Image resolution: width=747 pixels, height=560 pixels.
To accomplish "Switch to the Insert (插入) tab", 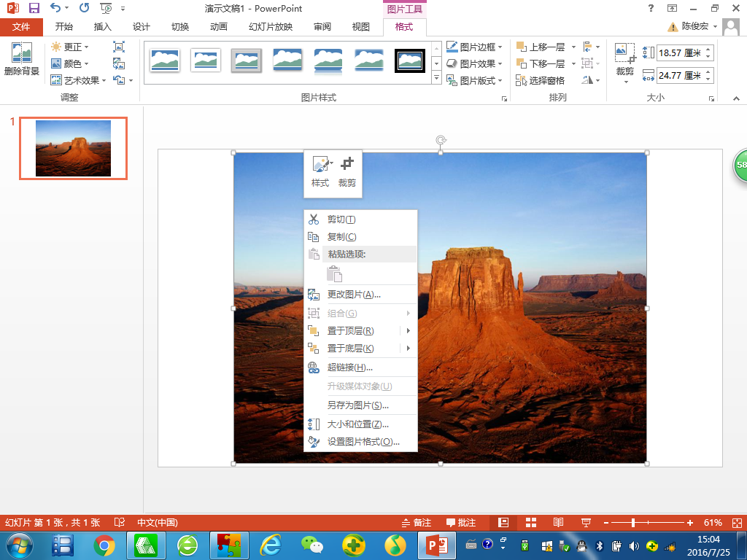I will 102,27.
